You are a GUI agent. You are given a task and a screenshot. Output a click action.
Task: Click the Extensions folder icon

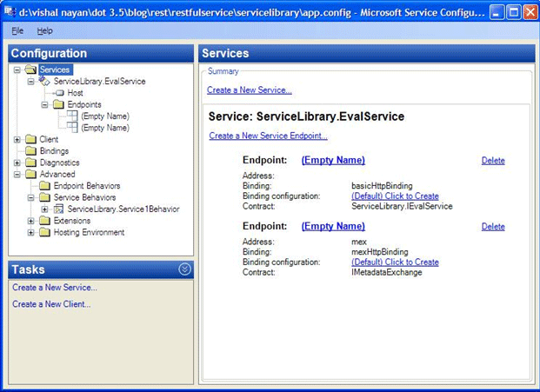[x=44, y=221]
